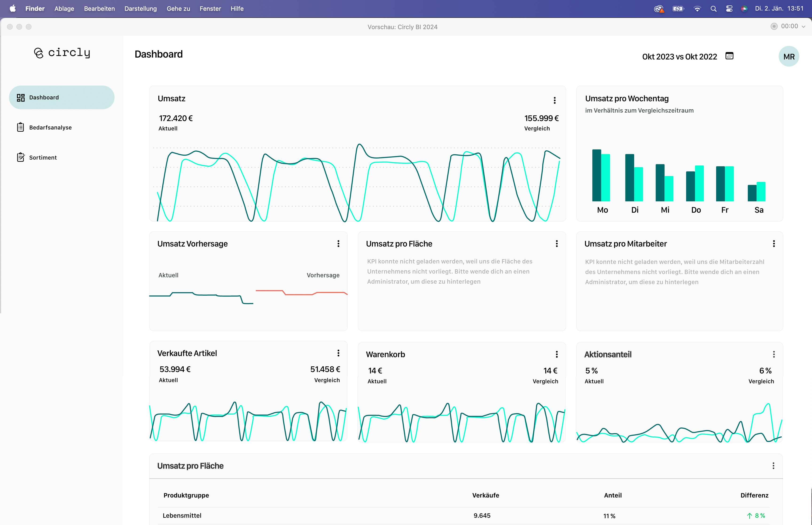812x525 pixels.
Task: Click the Dashboard grid icon in sidebar
Action: pyautogui.click(x=20, y=98)
